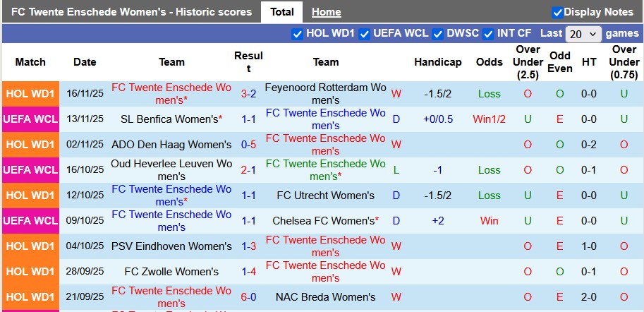644x312 pixels.
Task: Select Oud Heverlee Leuven Women's link
Action: (x=171, y=170)
